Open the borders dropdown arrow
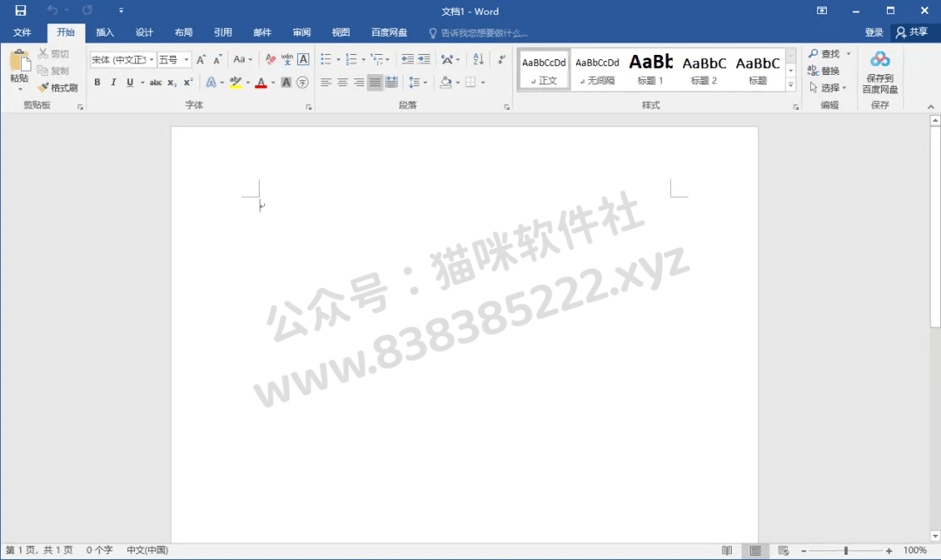This screenshot has height=560, width=941. [483, 82]
